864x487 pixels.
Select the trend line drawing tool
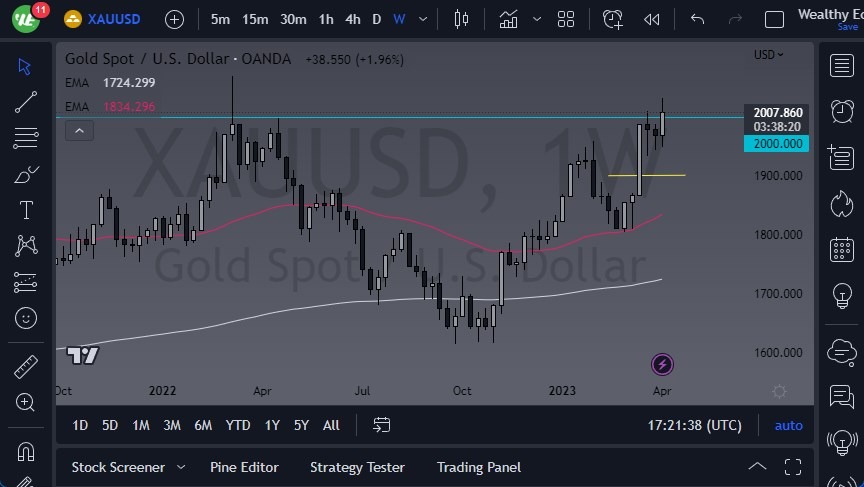click(x=26, y=102)
